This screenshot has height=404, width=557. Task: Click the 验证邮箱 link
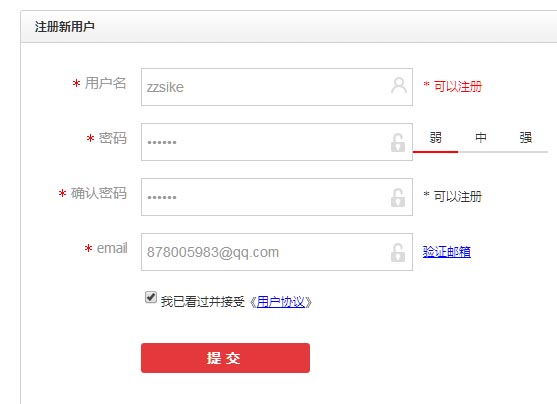(447, 252)
